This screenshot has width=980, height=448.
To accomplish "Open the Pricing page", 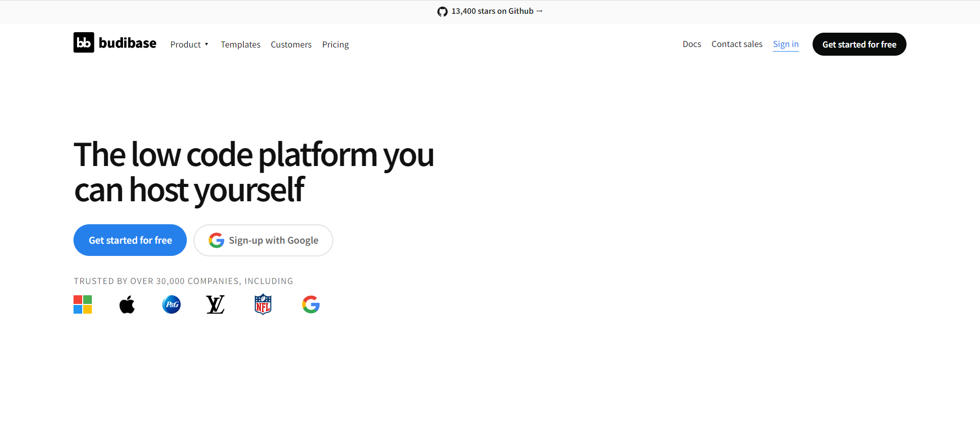I will coord(335,44).
